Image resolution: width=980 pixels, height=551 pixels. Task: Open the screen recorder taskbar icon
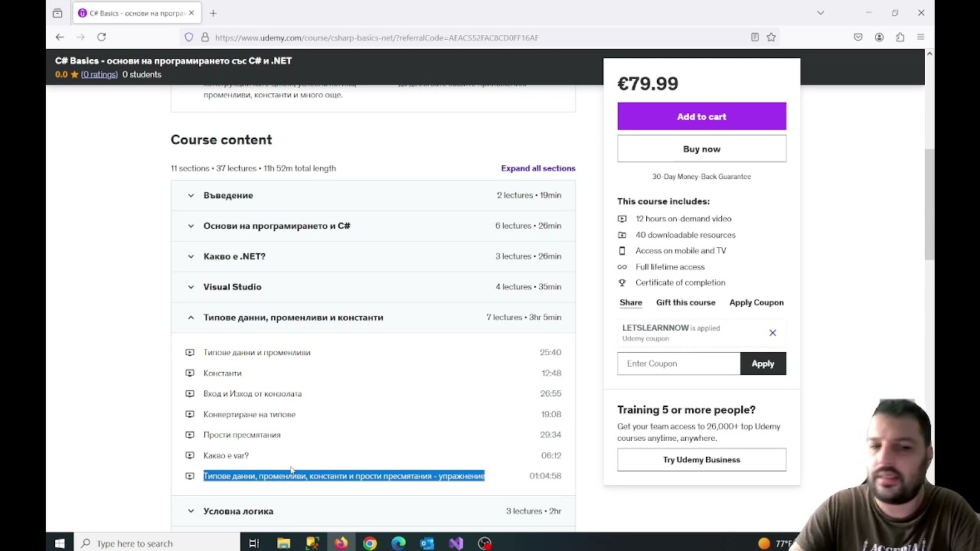coord(485,543)
